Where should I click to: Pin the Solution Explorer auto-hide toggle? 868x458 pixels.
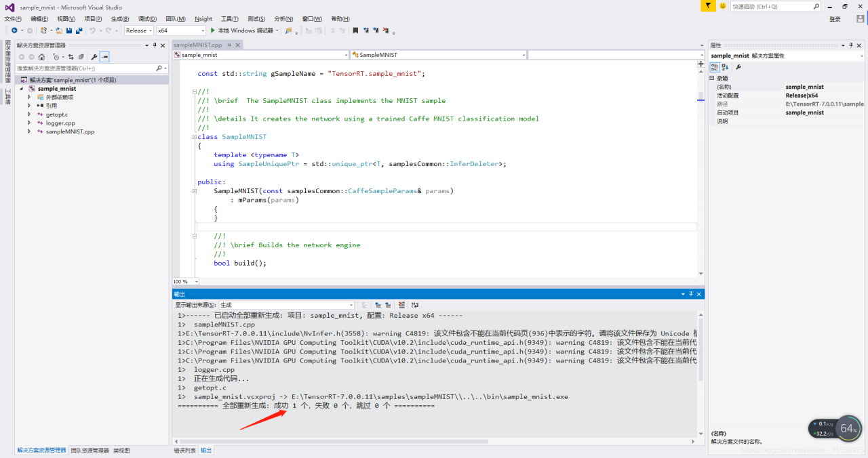[155, 45]
